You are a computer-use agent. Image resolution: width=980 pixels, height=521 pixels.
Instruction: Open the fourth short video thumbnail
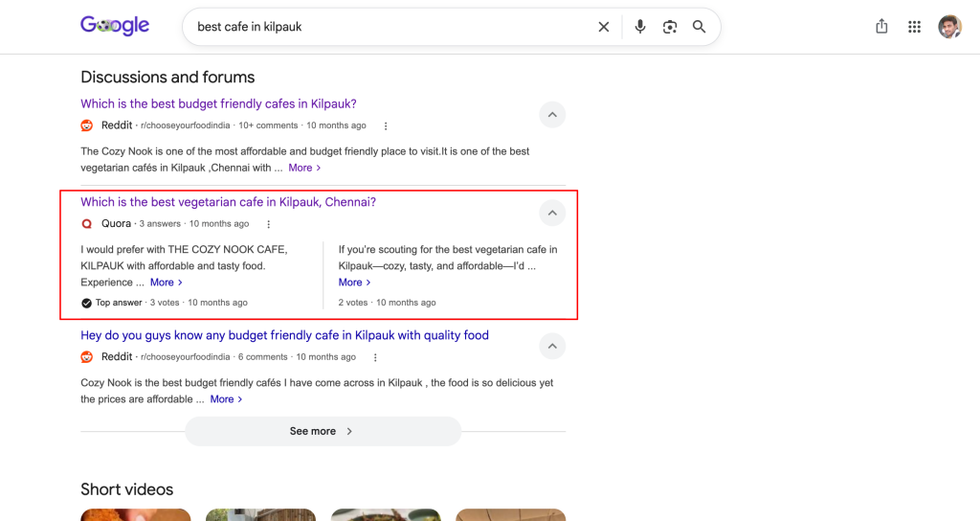511,514
